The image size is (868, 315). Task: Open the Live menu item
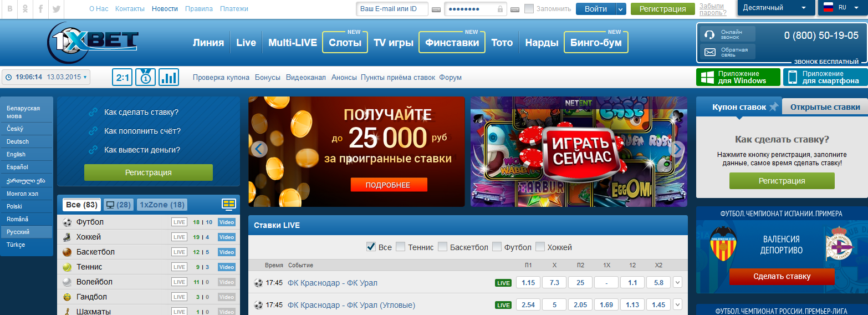(x=246, y=43)
